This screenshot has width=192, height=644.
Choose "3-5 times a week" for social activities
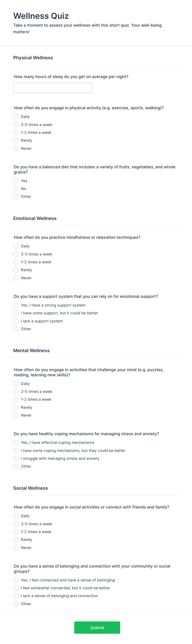(x=16, y=524)
